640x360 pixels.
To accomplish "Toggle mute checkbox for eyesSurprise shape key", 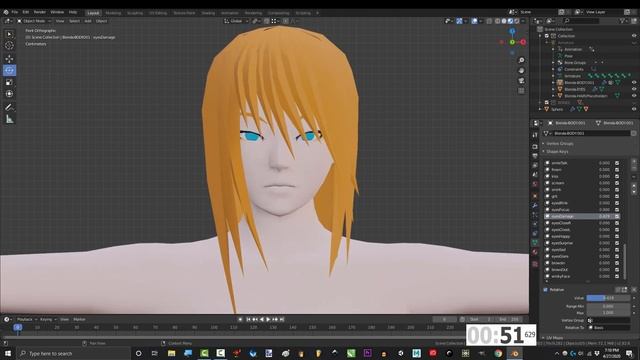I will [617, 243].
